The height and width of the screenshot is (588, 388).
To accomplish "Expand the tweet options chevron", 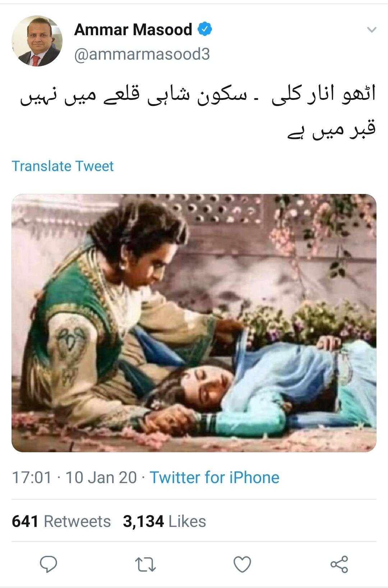I will [x=372, y=30].
